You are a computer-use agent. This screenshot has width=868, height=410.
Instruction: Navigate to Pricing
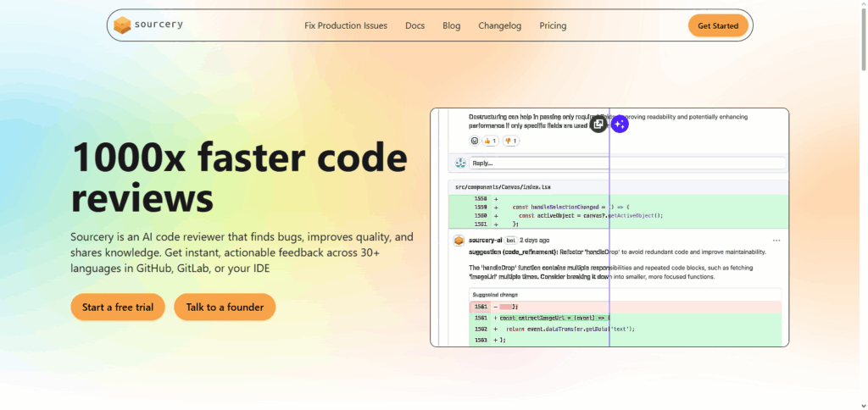[553, 25]
